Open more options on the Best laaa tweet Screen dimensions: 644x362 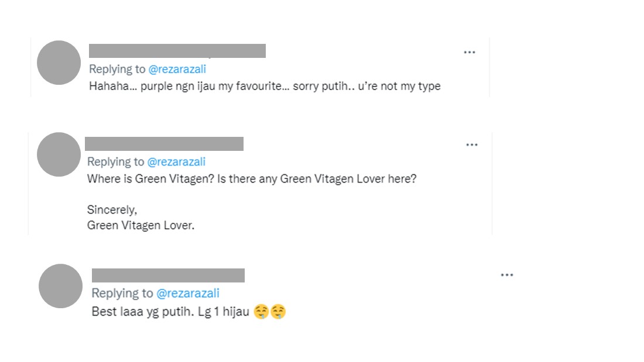[x=506, y=275]
